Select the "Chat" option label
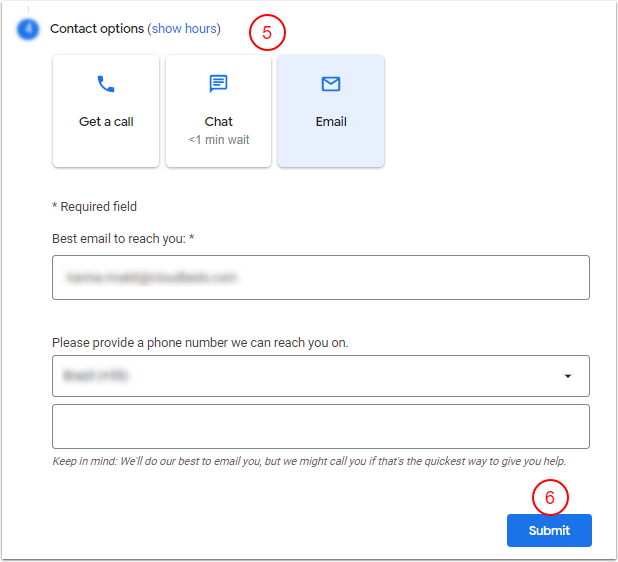 (x=218, y=122)
